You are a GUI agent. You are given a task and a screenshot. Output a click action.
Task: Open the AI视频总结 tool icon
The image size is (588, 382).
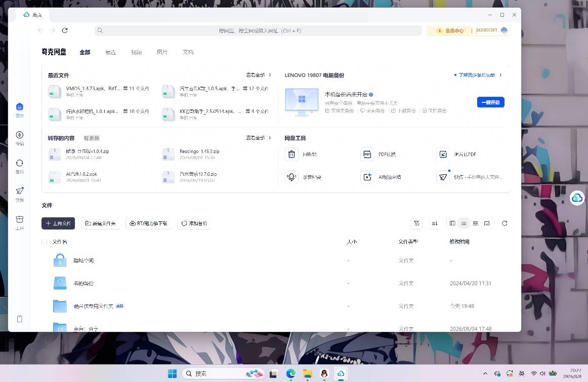[367, 177]
